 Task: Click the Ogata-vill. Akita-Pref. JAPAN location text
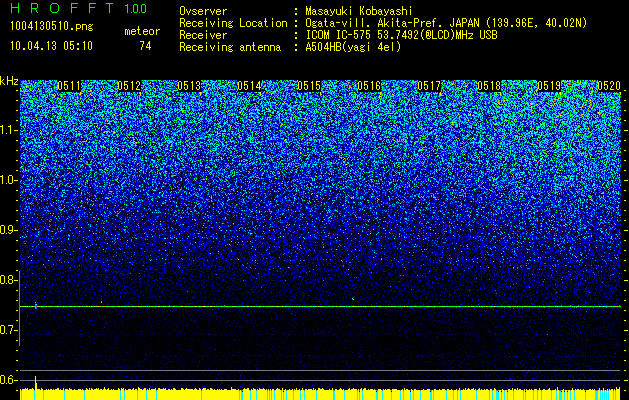(446, 23)
